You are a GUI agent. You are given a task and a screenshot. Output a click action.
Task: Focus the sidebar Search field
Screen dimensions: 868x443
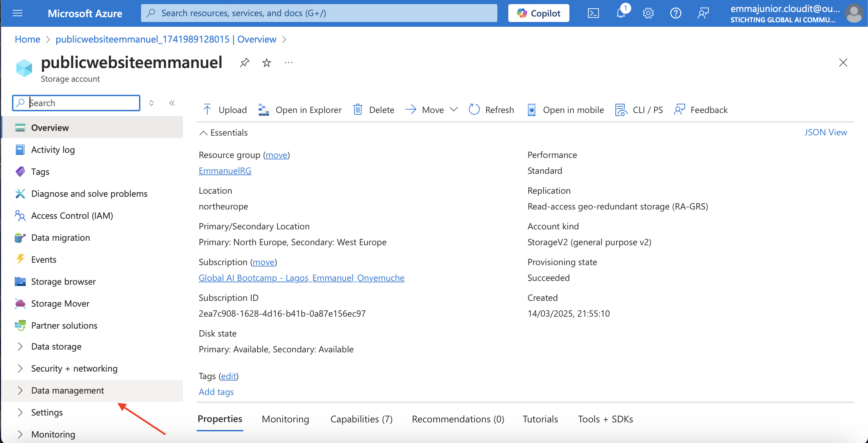coord(76,103)
